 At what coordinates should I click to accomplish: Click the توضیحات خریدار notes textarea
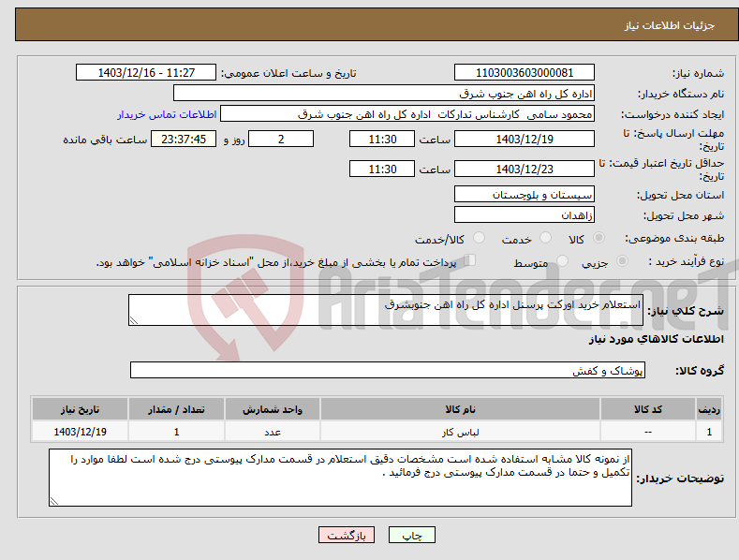[x=340, y=478]
